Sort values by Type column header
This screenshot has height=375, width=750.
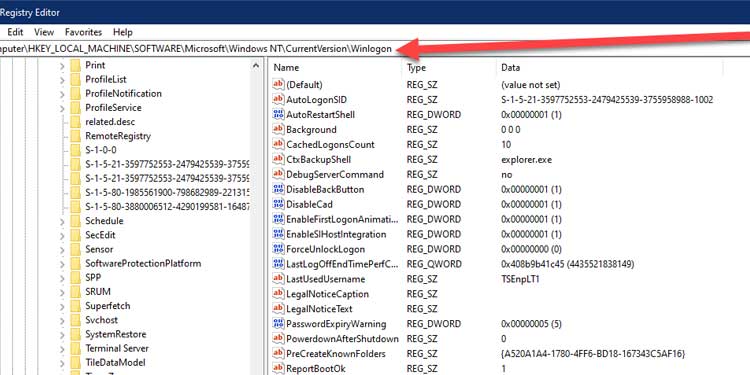tap(449, 68)
